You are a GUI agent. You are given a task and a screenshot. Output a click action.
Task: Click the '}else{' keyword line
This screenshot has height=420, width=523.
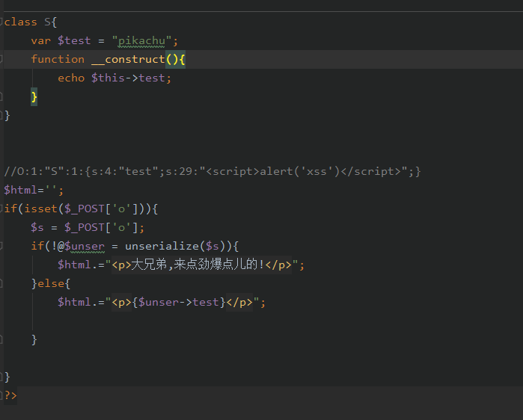tap(51, 283)
